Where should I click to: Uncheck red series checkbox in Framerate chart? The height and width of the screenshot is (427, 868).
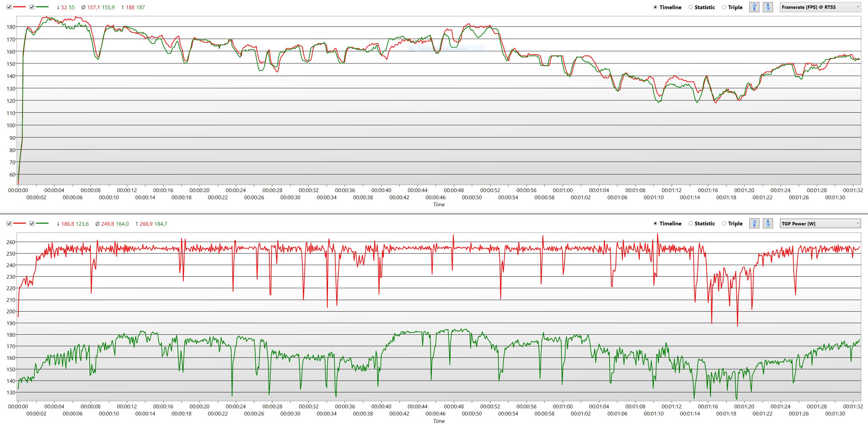pos(9,7)
